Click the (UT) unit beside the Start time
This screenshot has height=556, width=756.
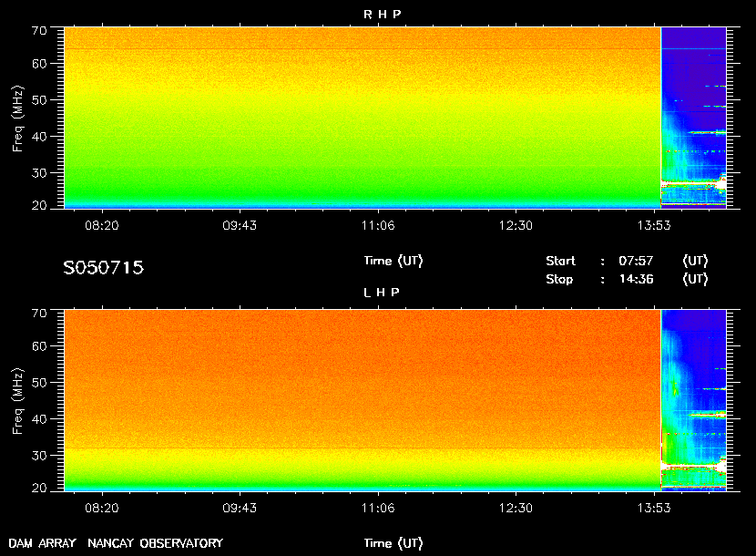point(695,261)
